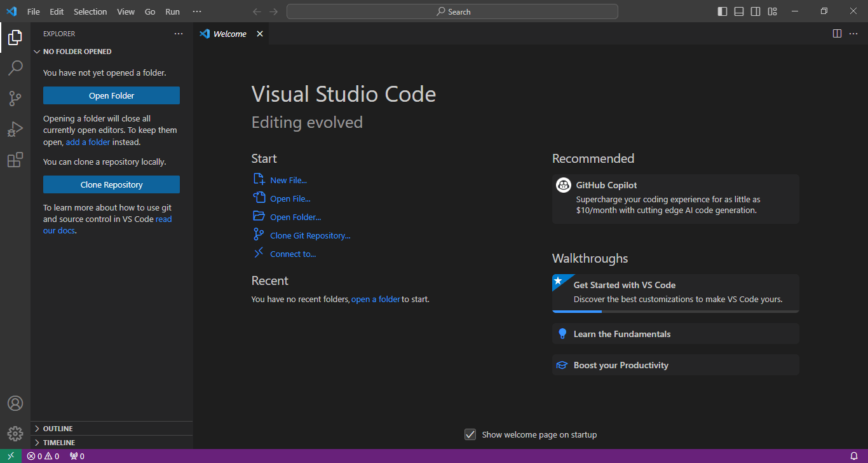Click the GitHub Copilot icon
Image resolution: width=868 pixels, height=463 pixels.
563,185
